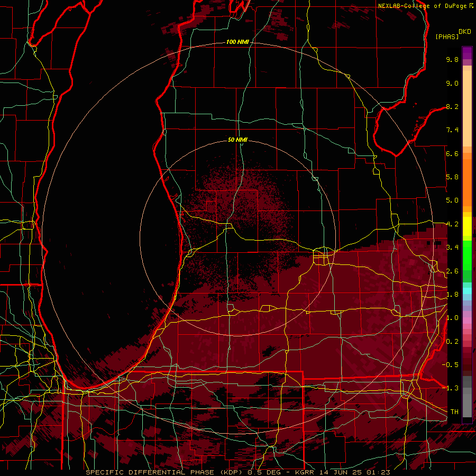This screenshot has height=476, width=476.
Task: Click the 5.0 value on the color scale
Action: point(452,200)
